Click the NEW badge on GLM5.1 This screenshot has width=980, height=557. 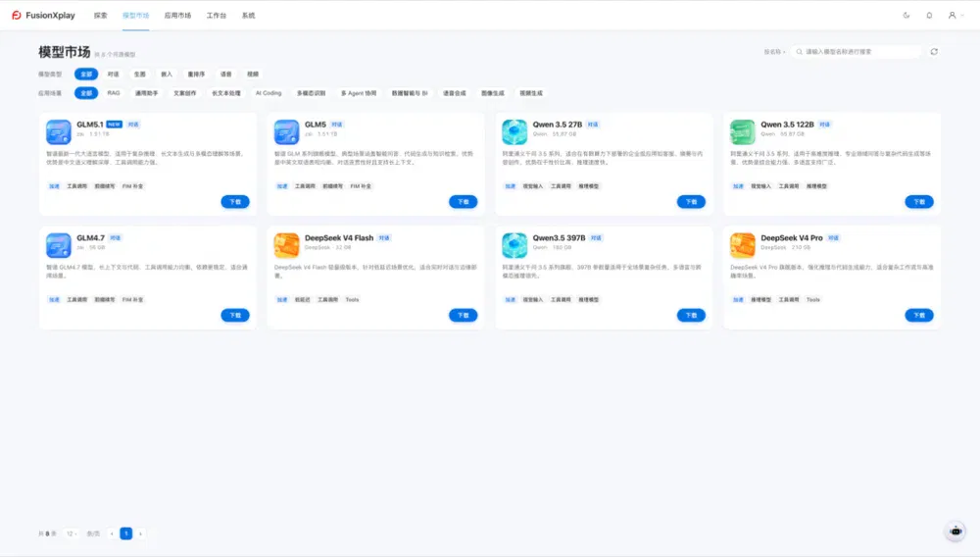point(115,125)
